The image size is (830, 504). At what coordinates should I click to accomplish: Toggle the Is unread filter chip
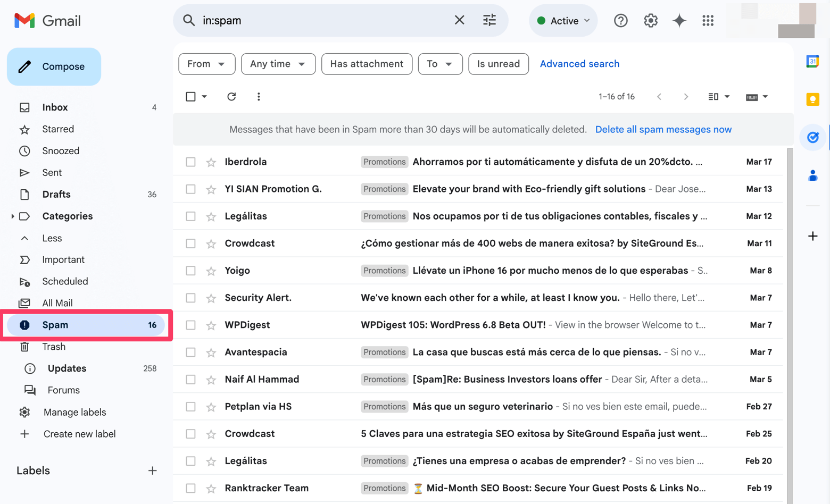point(499,64)
